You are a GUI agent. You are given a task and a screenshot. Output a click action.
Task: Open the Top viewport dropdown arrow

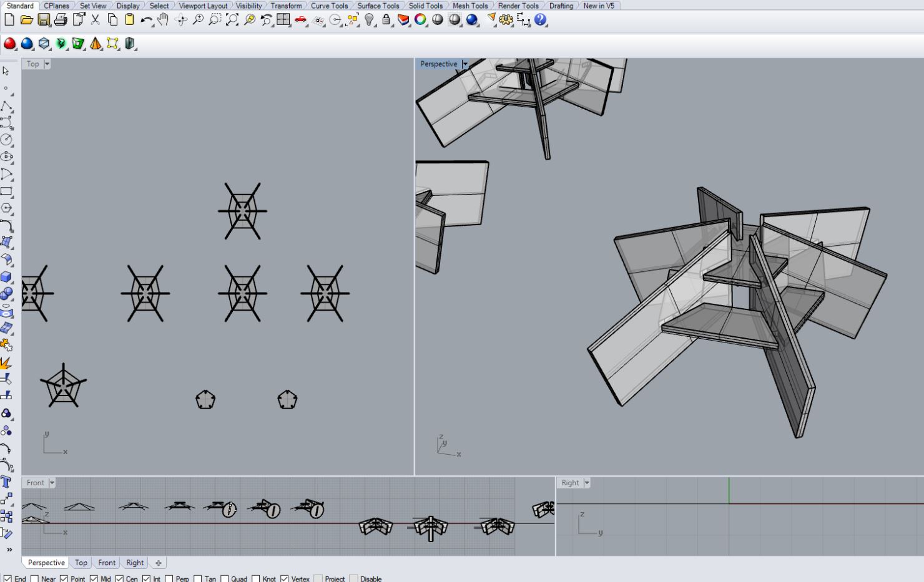pos(47,64)
